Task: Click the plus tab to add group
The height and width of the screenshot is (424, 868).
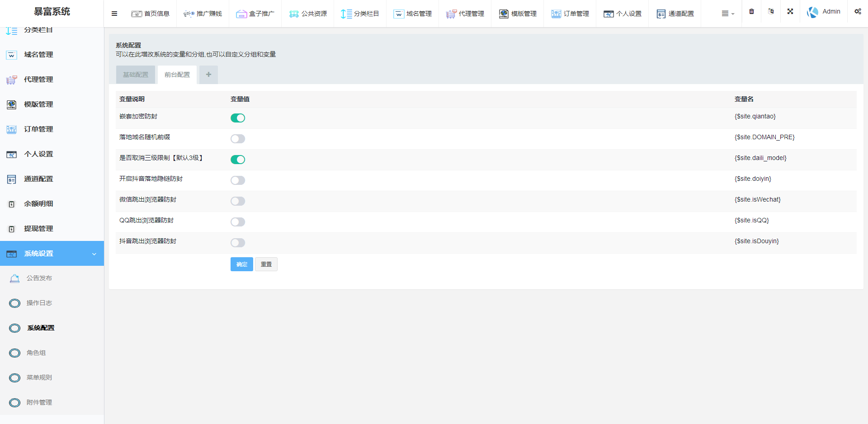Action: pos(208,75)
